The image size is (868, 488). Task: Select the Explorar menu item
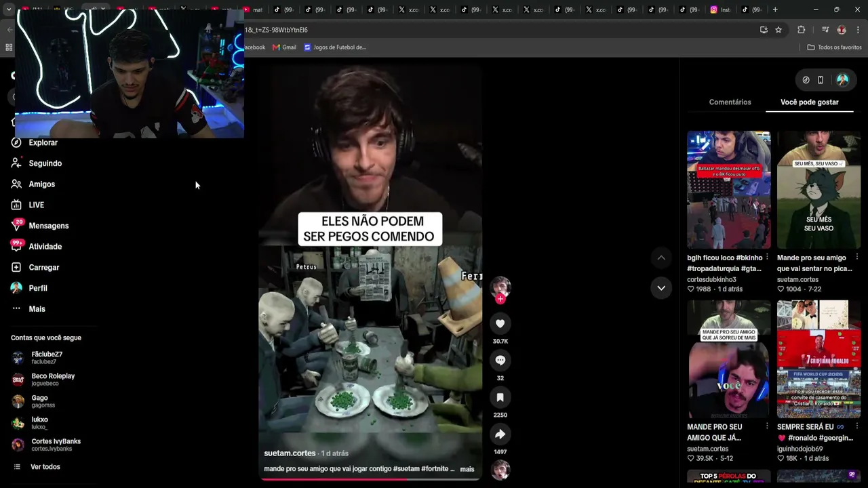click(43, 142)
